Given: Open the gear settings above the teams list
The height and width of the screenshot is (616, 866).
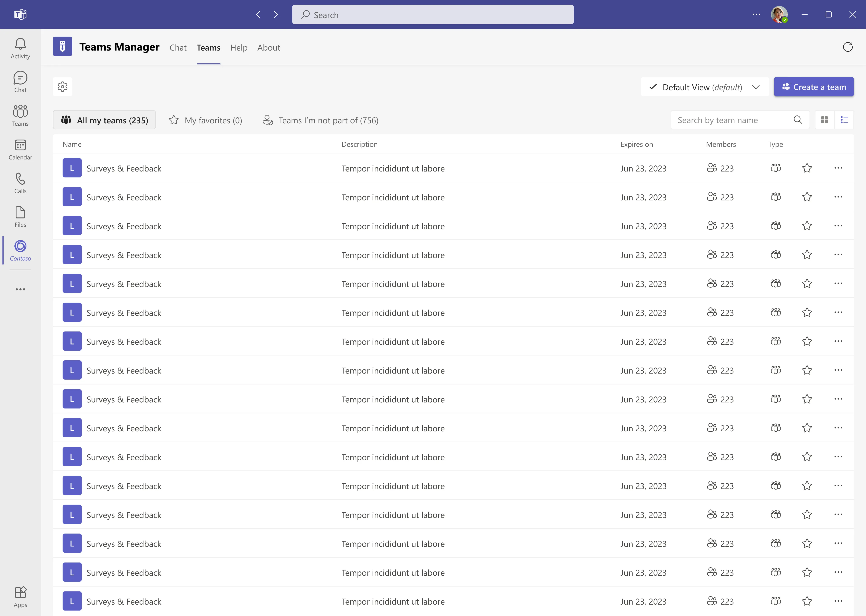Looking at the screenshot, I should click(63, 86).
